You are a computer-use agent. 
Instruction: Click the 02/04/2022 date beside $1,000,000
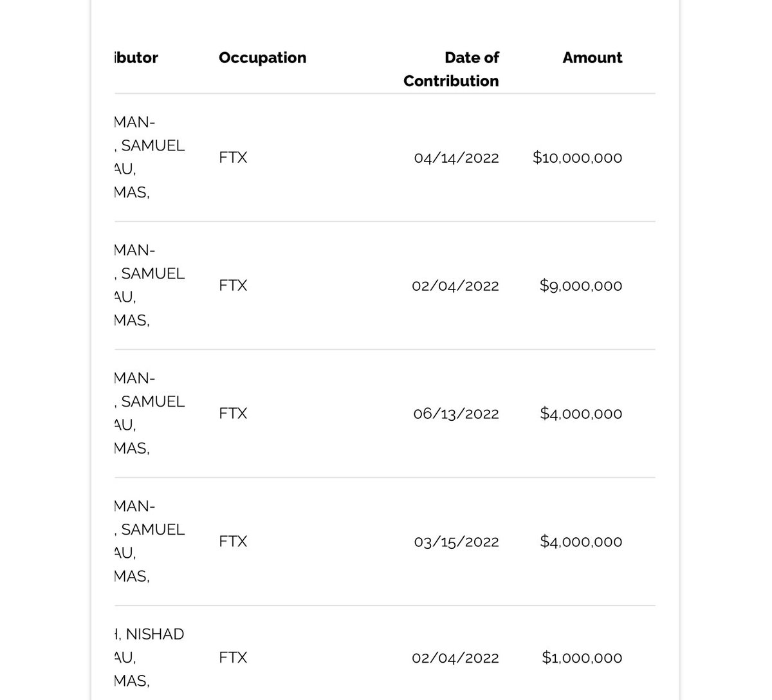455,658
